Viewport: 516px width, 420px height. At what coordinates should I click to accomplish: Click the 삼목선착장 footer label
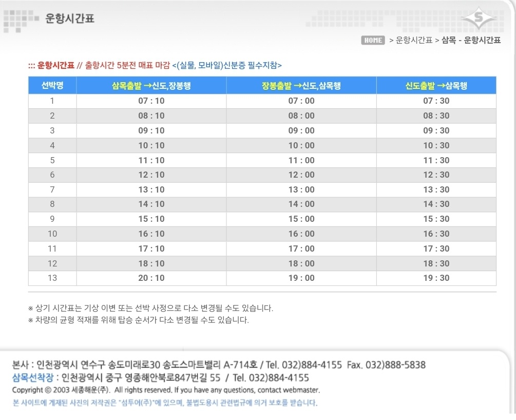click(32, 377)
